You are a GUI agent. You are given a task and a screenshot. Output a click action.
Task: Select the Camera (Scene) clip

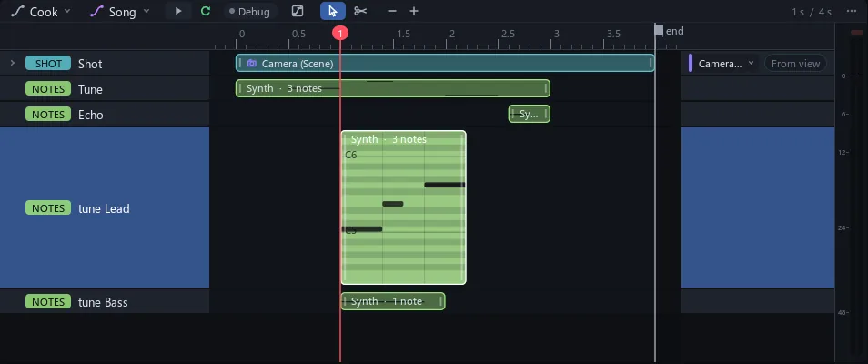(x=445, y=63)
